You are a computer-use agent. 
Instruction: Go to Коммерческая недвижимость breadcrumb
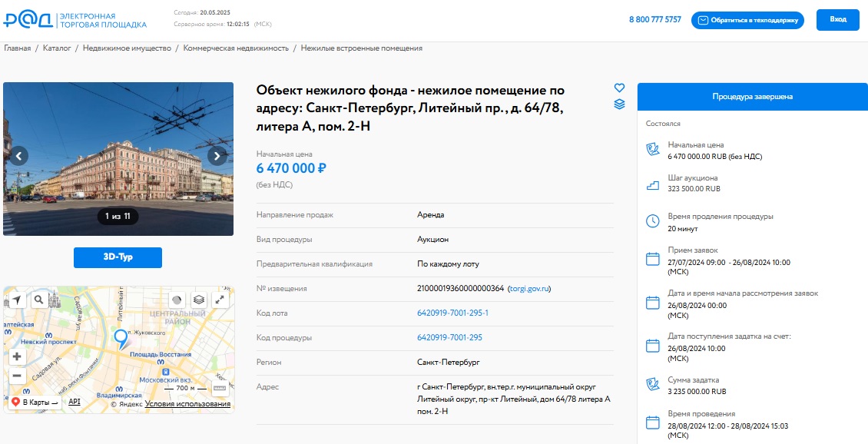tap(237, 47)
